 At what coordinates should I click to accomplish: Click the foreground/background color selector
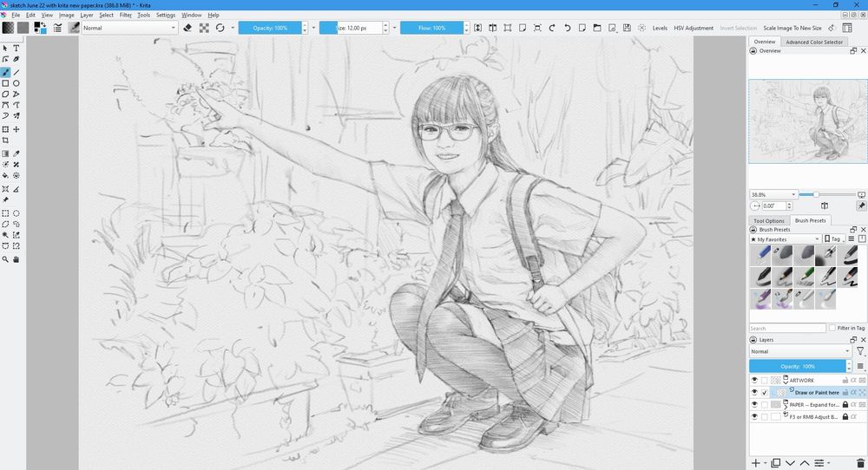coord(40,28)
